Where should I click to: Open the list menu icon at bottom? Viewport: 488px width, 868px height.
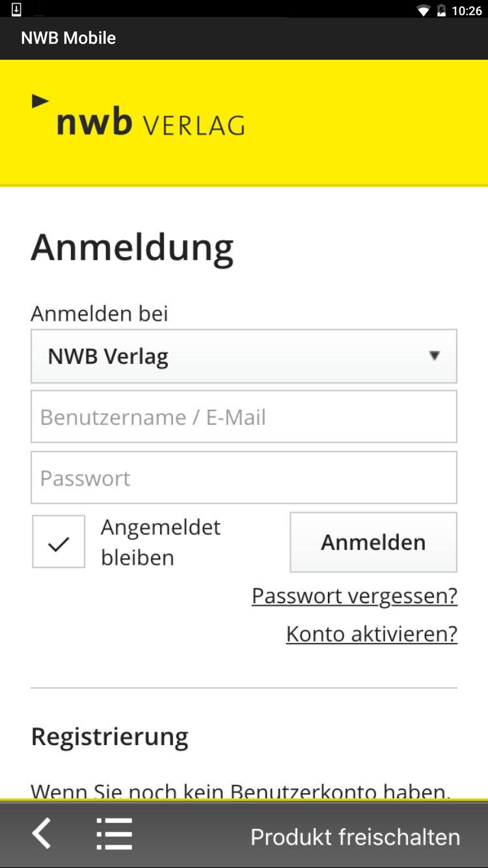coord(114,834)
